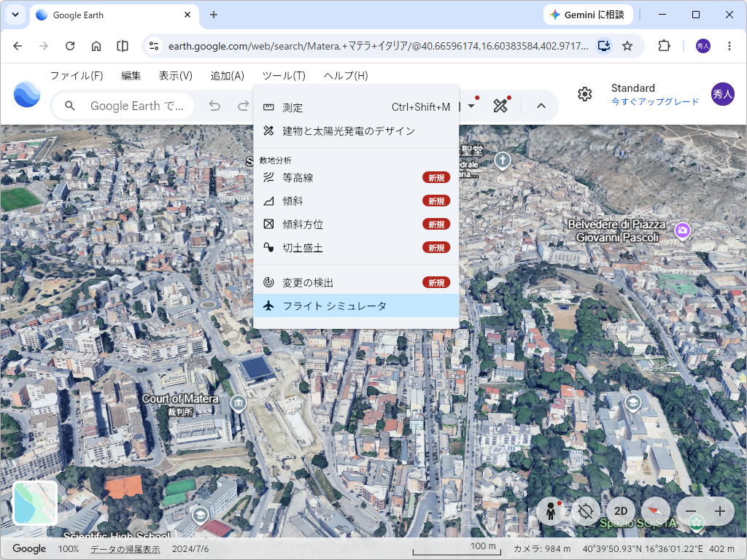
Task: Click the Belvedere di Piazza Giovanni Pascoli label
Action: [616, 231]
